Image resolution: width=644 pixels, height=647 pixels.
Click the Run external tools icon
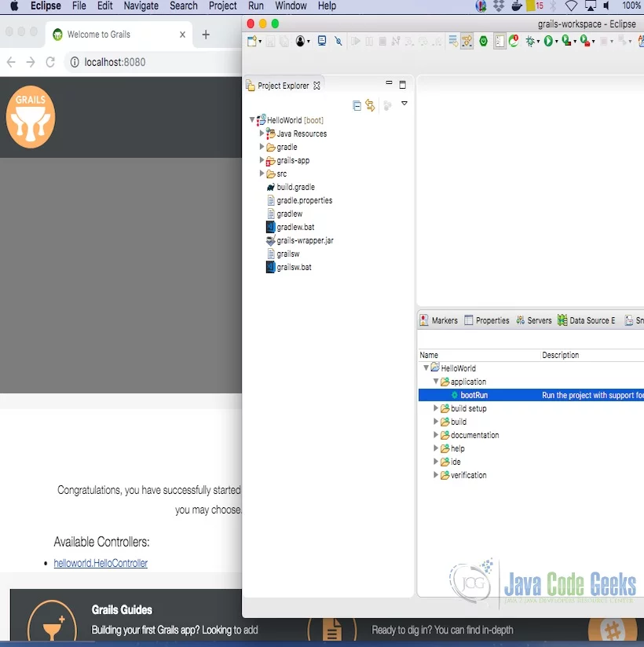coord(584,41)
